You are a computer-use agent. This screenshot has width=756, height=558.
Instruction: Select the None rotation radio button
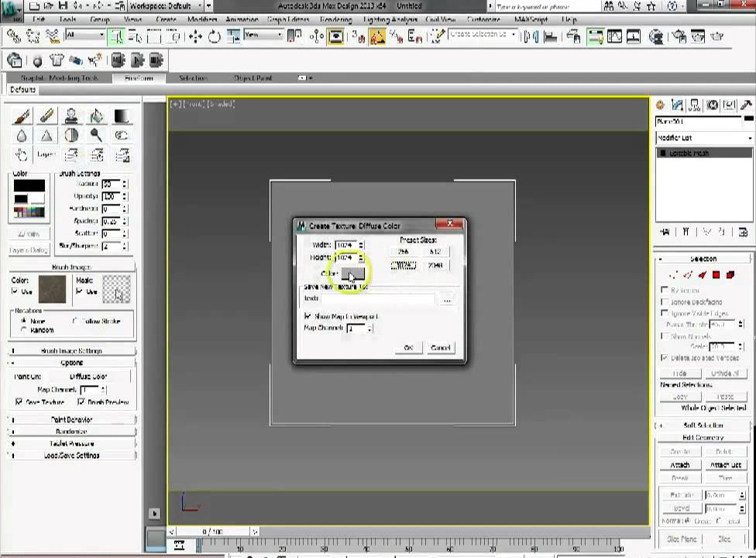click(x=23, y=321)
